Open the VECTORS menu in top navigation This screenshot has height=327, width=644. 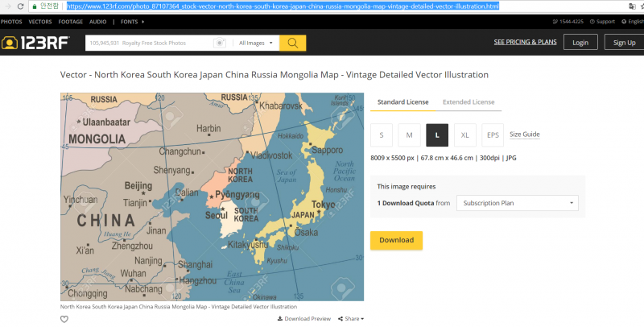[39, 22]
